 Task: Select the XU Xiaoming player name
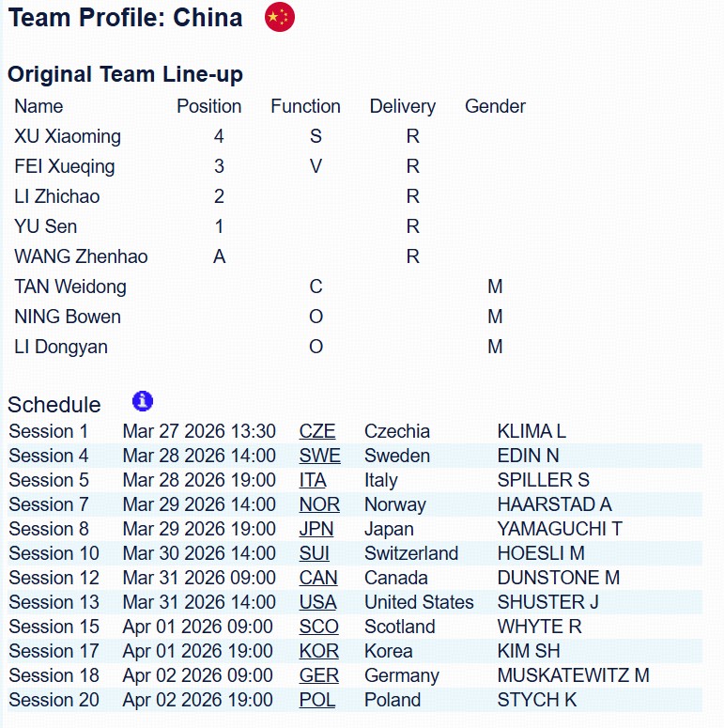coord(68,136)
